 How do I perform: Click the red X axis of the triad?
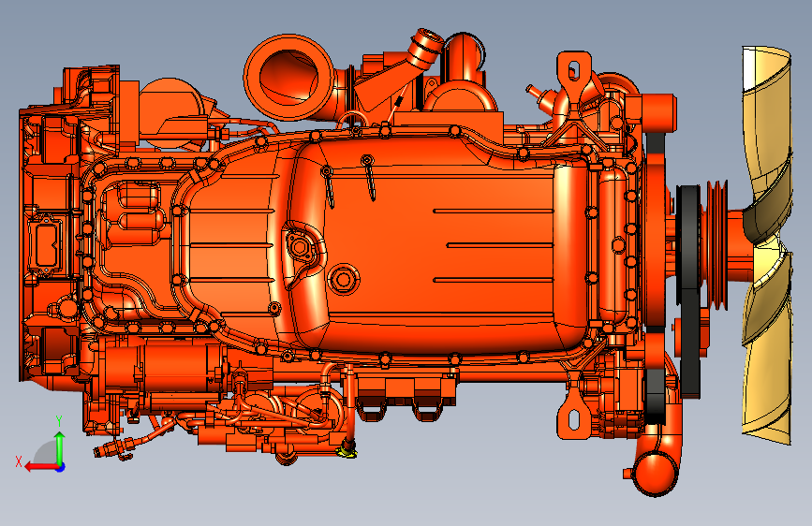41,467
